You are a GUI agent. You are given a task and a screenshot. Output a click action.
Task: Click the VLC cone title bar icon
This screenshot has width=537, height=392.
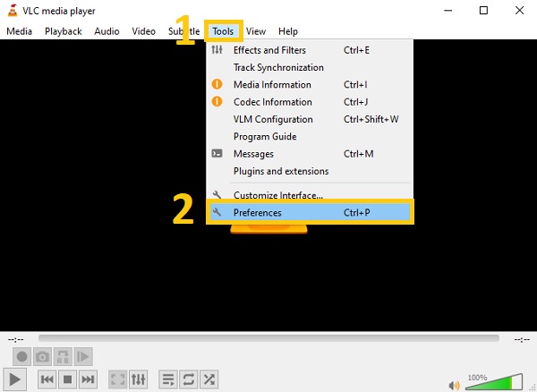tap(13, 11)
